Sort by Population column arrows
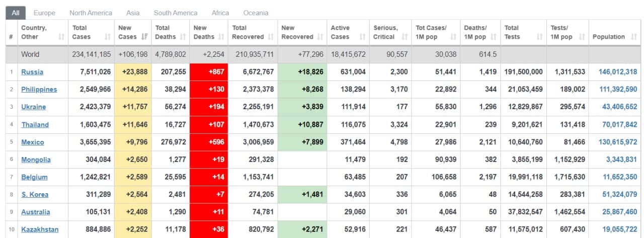Screen dimensions: 644x238 coord(633,37)
